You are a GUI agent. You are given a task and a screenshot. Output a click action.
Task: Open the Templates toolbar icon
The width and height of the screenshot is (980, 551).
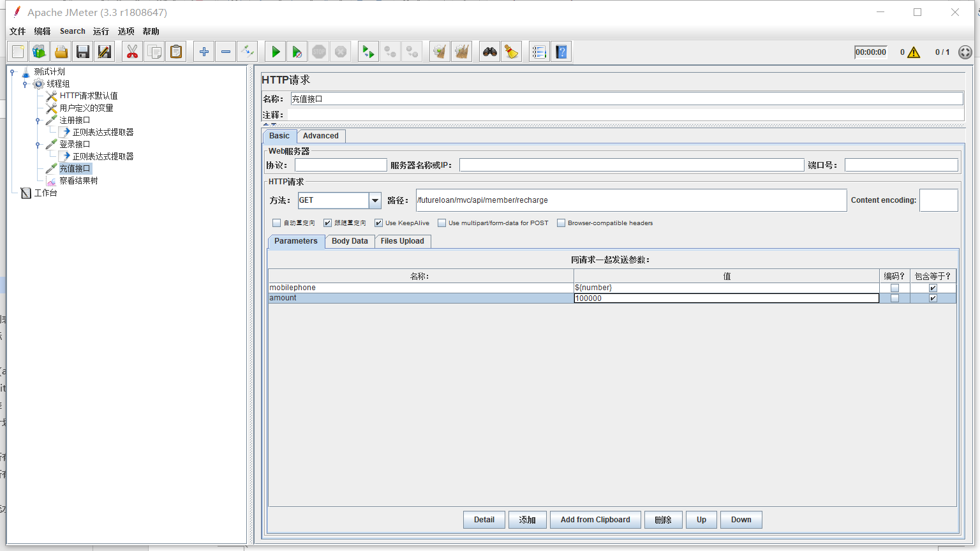point(40,52)
